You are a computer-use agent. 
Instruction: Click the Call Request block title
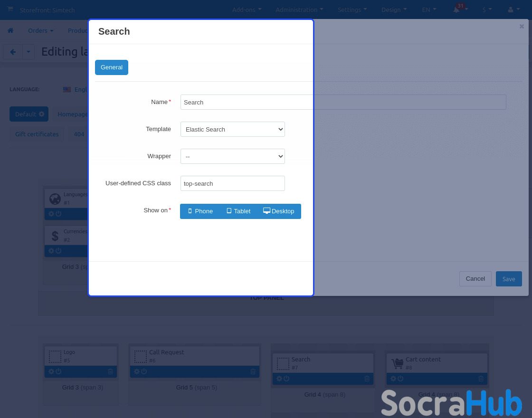click(x=167, y=352)
